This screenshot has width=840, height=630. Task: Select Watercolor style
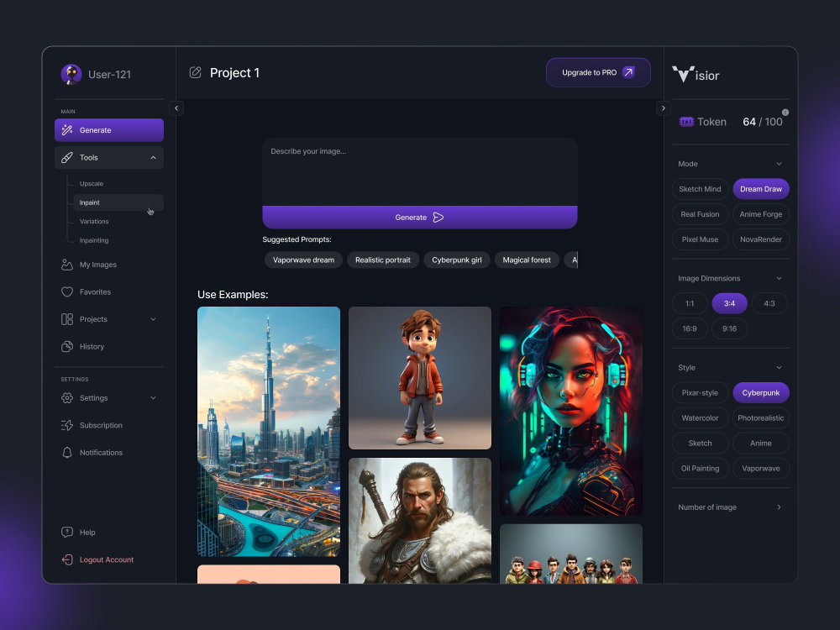pos(700,417)
